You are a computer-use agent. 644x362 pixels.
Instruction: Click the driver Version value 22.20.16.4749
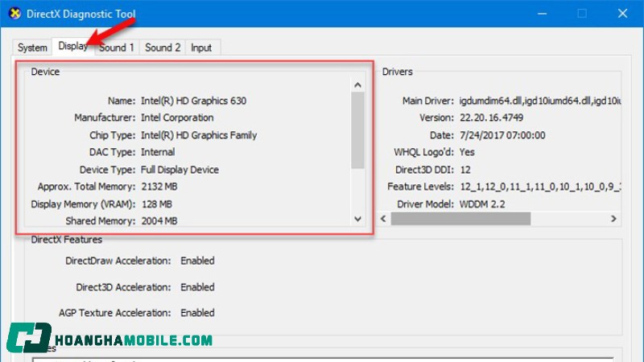pyautogui.click(x=491, y=117)
